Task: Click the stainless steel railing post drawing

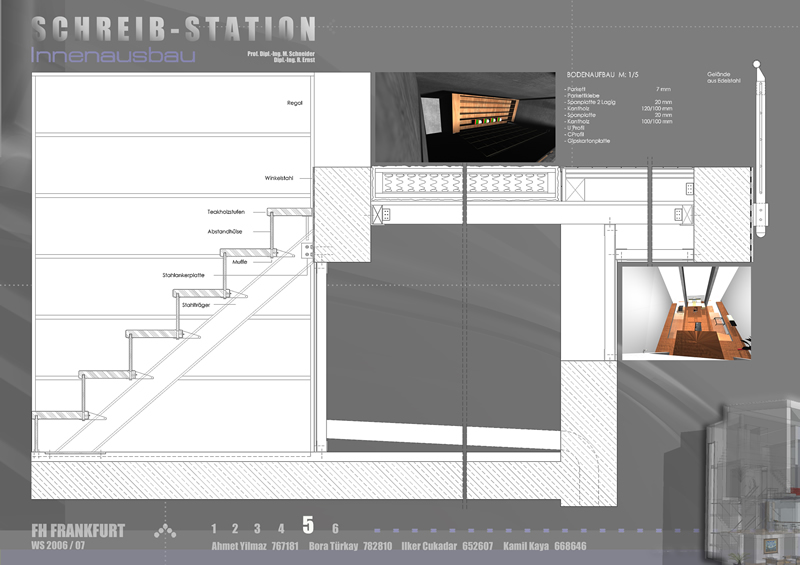Action: 762,150
